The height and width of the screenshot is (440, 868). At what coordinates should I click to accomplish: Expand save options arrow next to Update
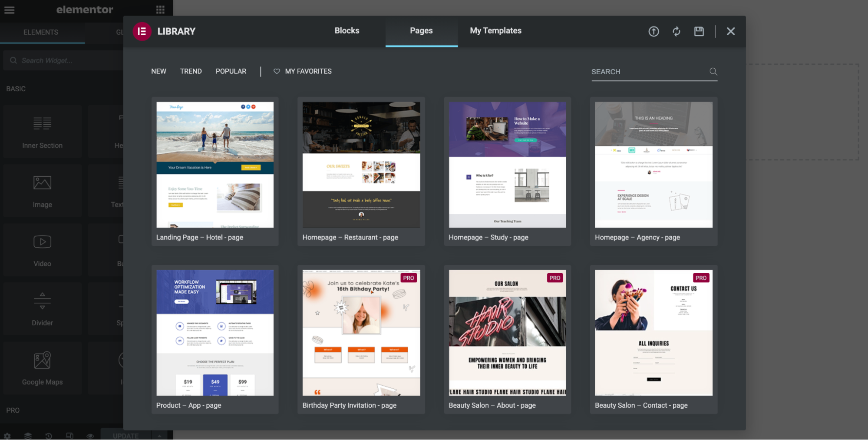[x=159, y=436]
